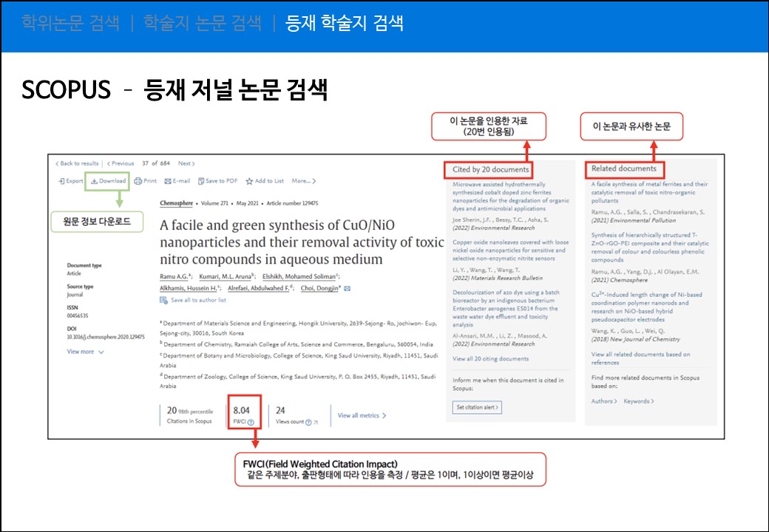Screen dimensions: 769x532
Task: Open author Elshikh, Mohamed Soliman
Action: (299, 277)
